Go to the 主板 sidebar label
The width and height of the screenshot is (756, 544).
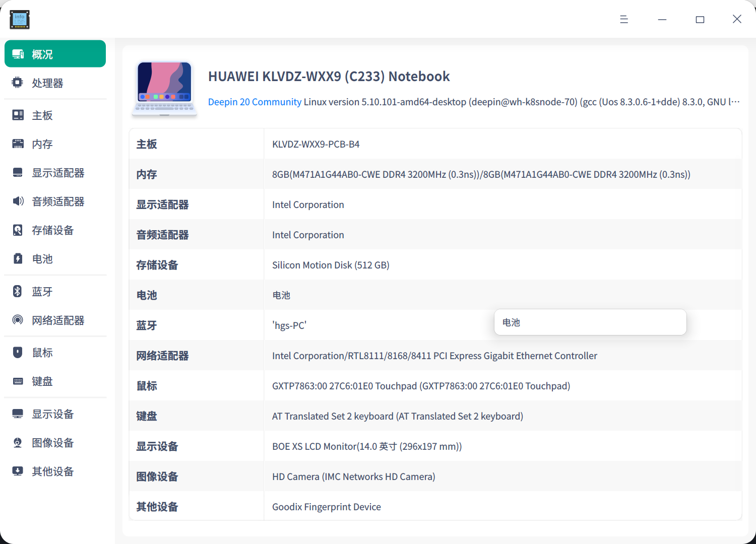[x=42, y=115]
